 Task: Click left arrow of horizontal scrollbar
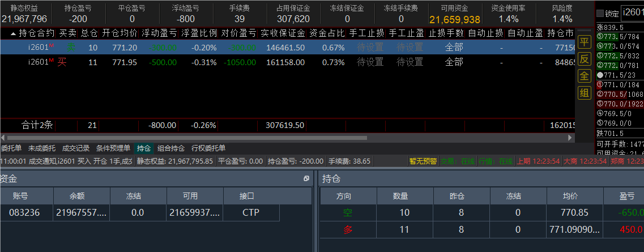pyautogui.click(x=3, y=138)
